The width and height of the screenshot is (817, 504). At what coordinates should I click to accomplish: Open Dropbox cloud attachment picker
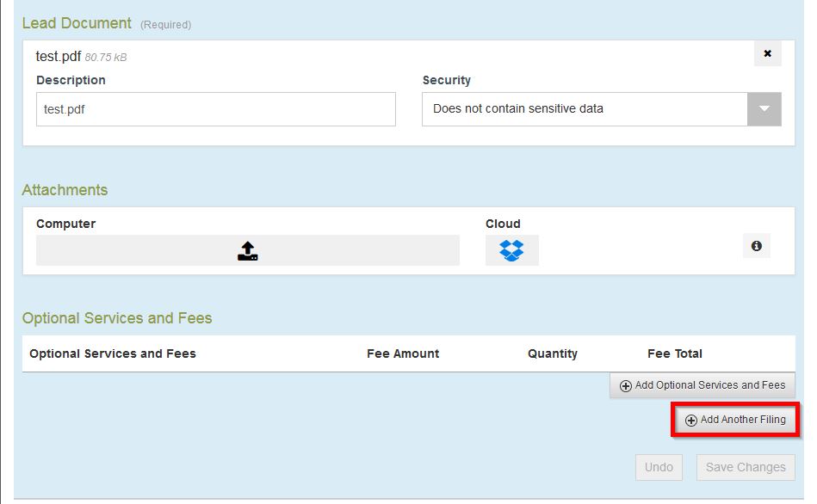[511, 250]
